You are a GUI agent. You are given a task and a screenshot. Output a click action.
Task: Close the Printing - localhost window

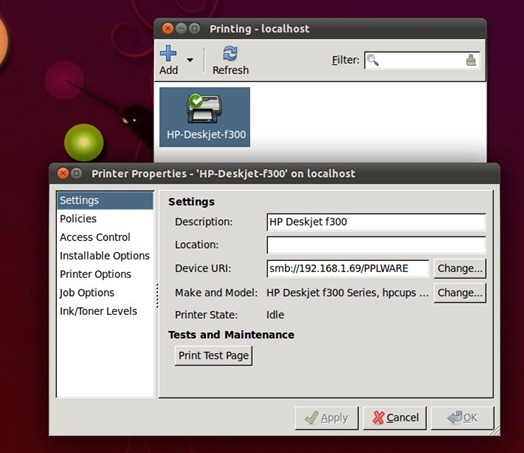168,29
